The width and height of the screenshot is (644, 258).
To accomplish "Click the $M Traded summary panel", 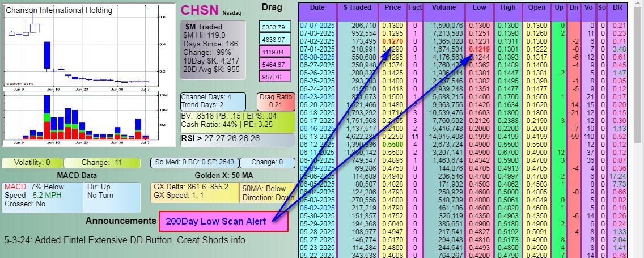I will click(213, 50).
